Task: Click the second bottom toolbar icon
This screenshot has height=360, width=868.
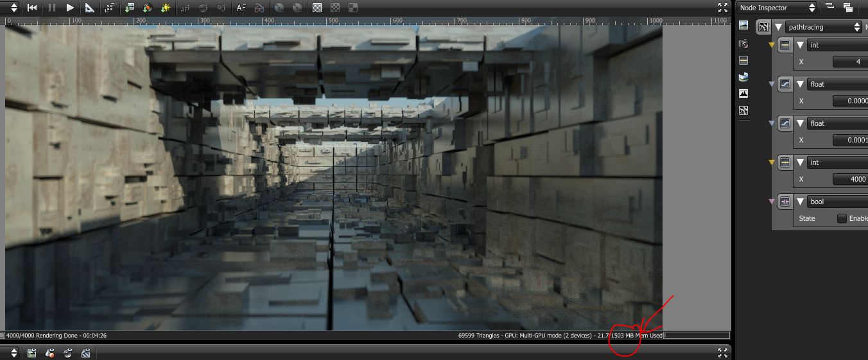Action: click(x=50, y=352)
